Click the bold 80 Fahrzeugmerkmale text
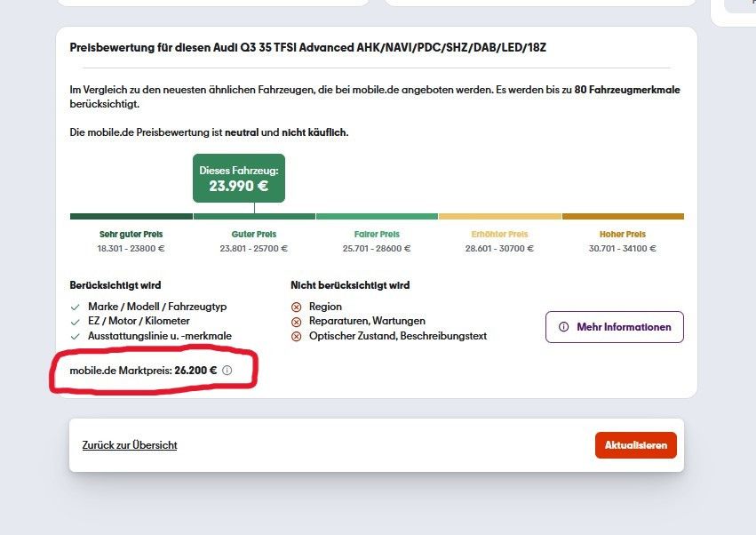 pyautogui.click(x=627, y=90)
